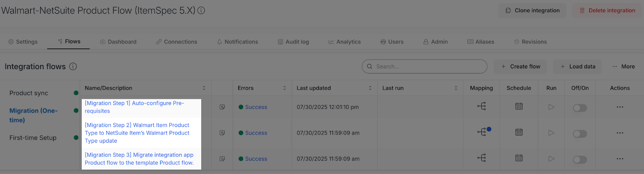Viewport: 644px width, 174px height.
Task: Select the Migration (One-time) flow group
Action: (x=33, y=115)
